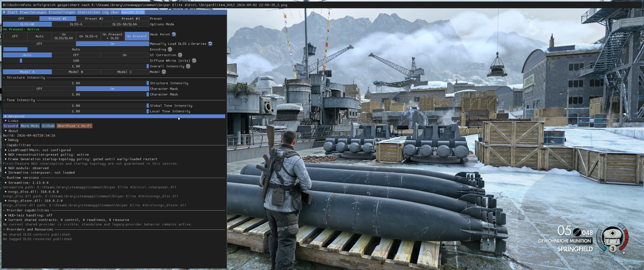Reset Diffuse White (nits) value
Viewport: 644px width, 270px height.
point(194,61)
